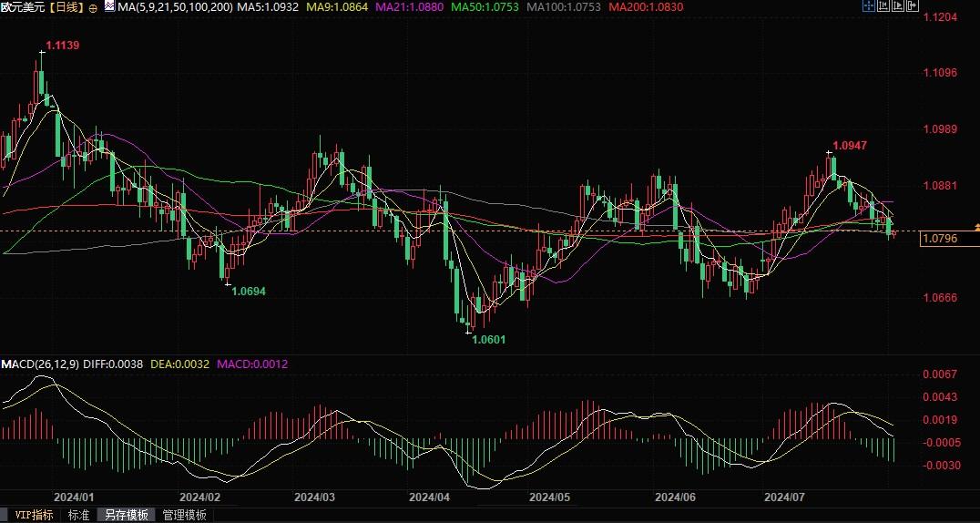The width and height of the screenshot is (980, 523).
Task: Click the 1.0666 price axis label
Action: [x=940, y=297]
